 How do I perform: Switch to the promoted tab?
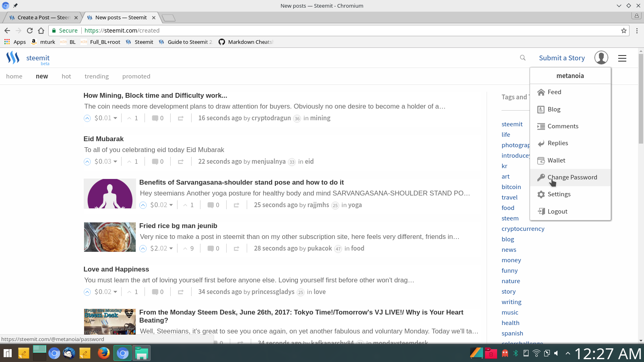coord(136,76)
